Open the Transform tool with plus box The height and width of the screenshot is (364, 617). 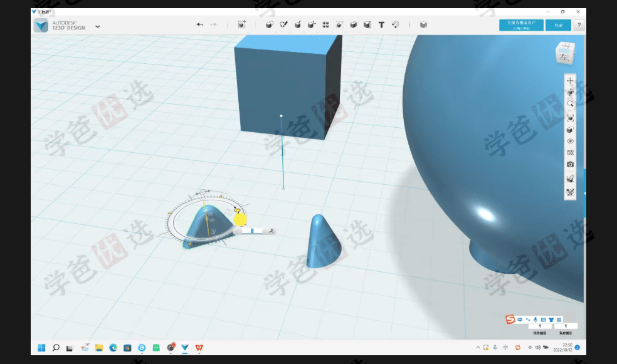pos(242,25)
